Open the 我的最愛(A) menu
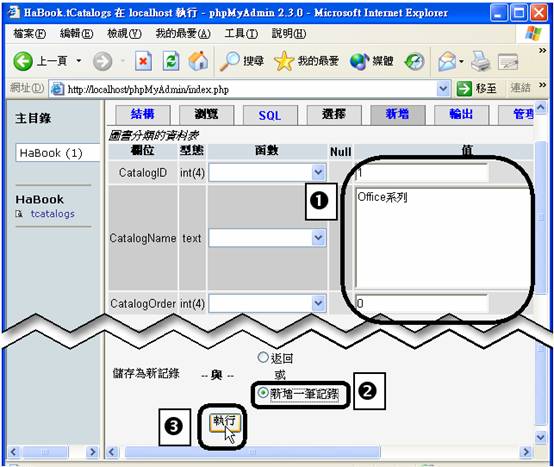Viewport: 554px width, 467px height. click(183, 34)
